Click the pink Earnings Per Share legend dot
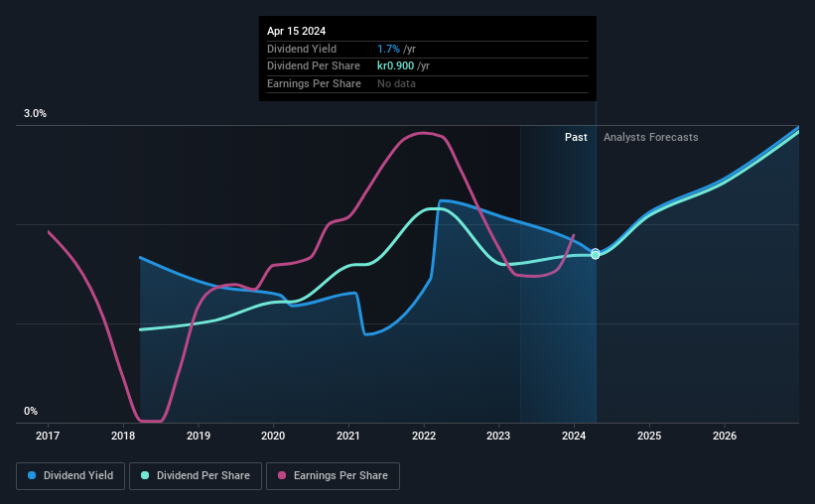 pos(282,475)
